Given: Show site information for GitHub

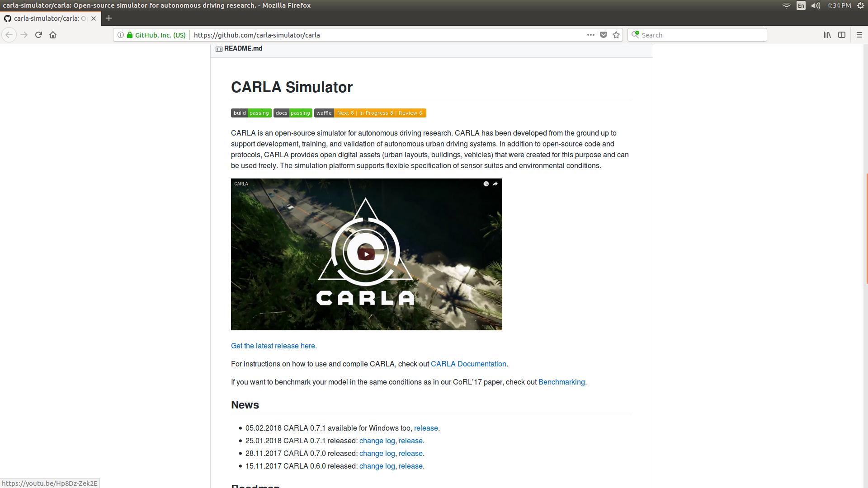Looking at the screenshot, I should [x=121, y=35].
